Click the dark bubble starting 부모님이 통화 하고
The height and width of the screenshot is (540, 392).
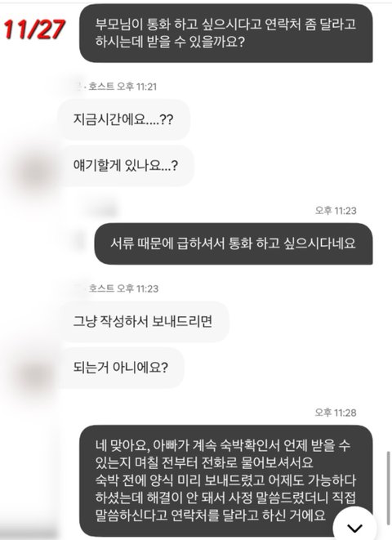coord(226,33)
